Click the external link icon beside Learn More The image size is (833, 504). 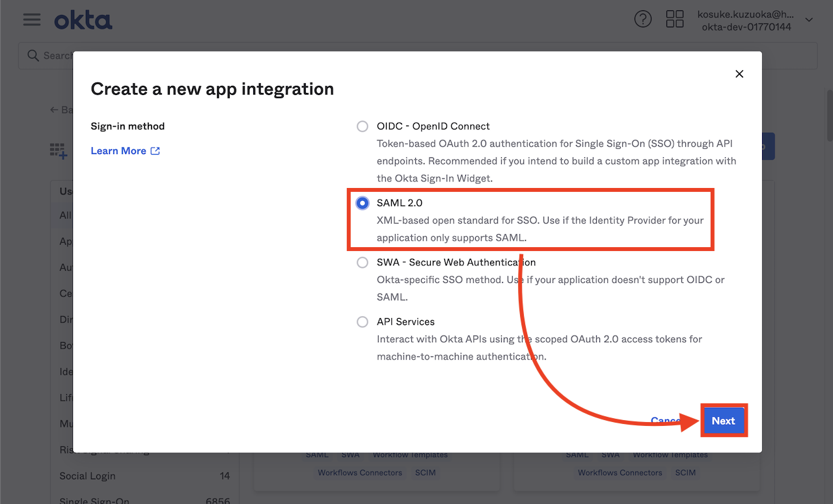(x=155, y=151)
